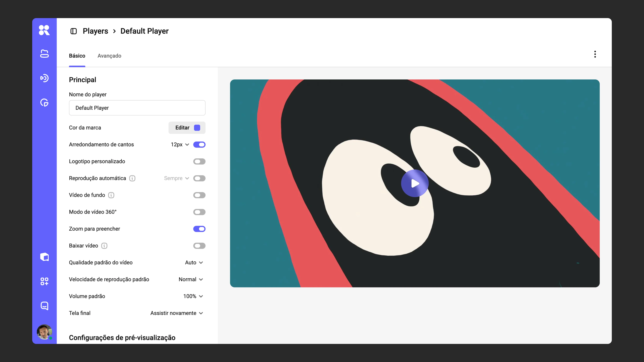
Task: Open Tela final Assistir novamente dropdown
Action: tap(177, 313)
